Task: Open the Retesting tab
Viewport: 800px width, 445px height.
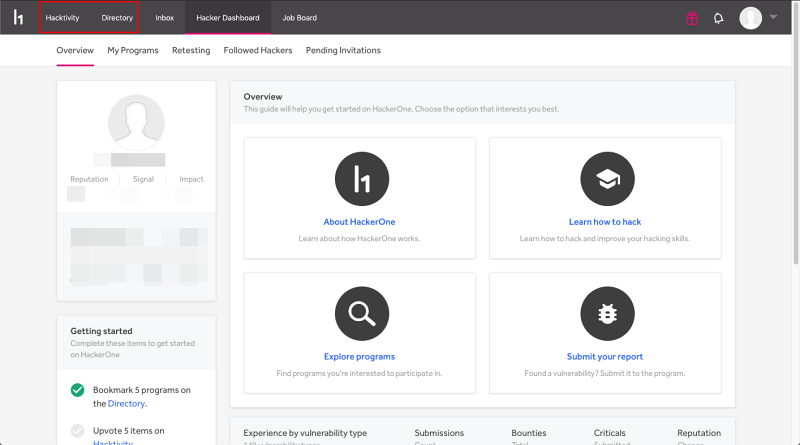Action: tap(191, 51)
